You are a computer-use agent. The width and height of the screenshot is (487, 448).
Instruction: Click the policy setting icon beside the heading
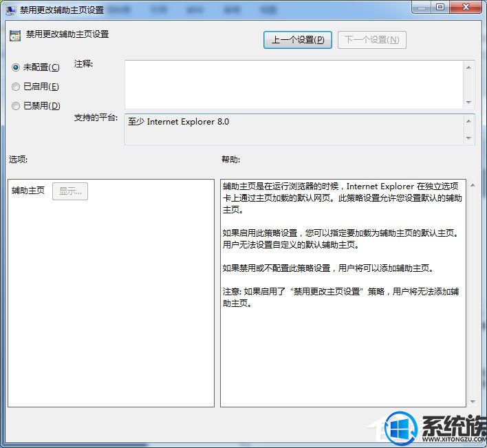tap(15, 36)
